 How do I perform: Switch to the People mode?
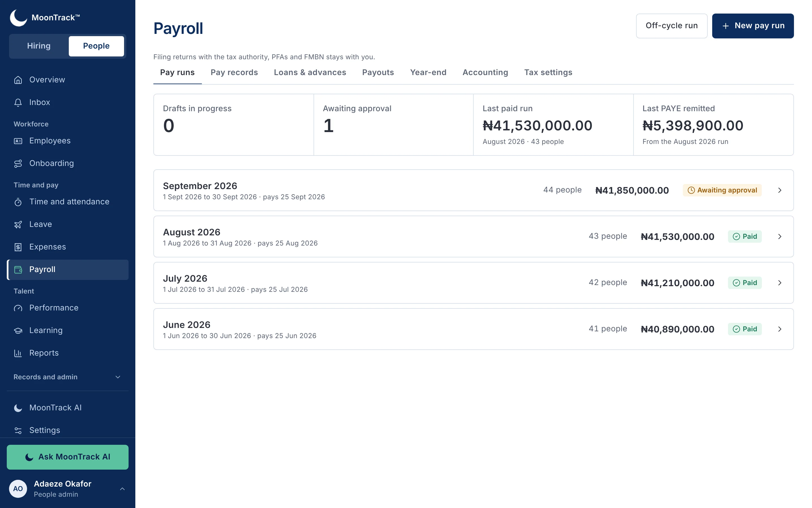(96, 46)
